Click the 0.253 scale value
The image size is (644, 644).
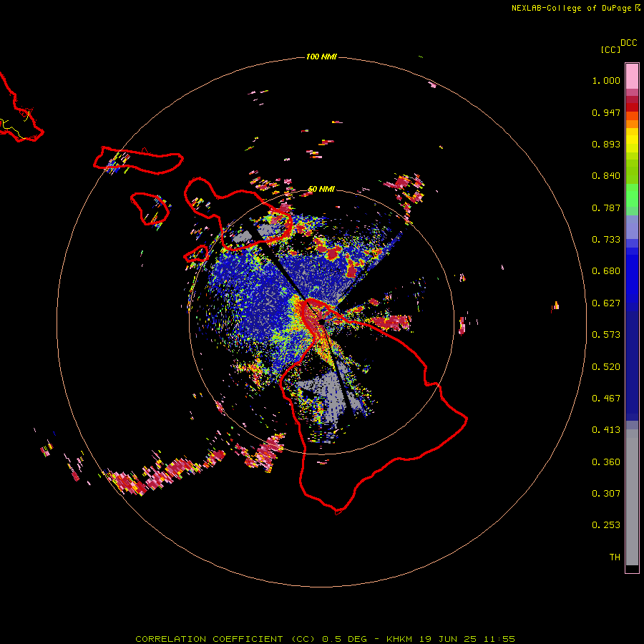tap(606, 525)
